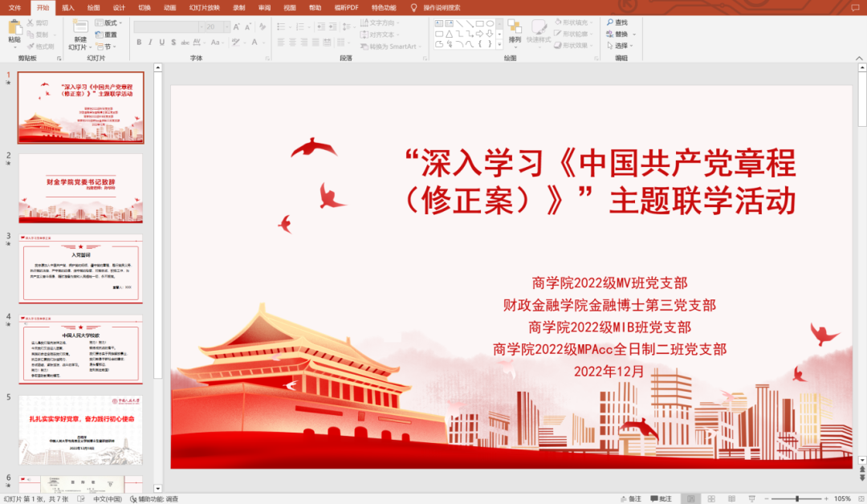This screenshot has width=867, height=504.
Task: Toggle bold formatting
Action: pyautogui.click(x=139, y=42)
